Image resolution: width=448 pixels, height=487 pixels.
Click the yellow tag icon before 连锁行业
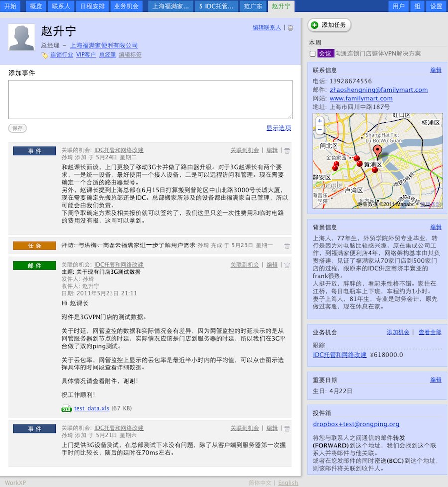(45, 55)
